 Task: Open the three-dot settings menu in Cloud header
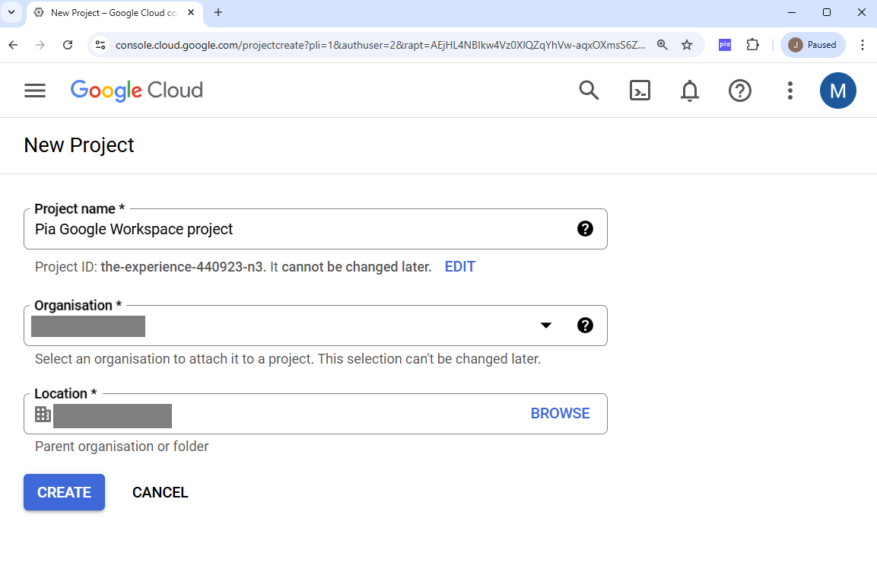tap(790, 90)
